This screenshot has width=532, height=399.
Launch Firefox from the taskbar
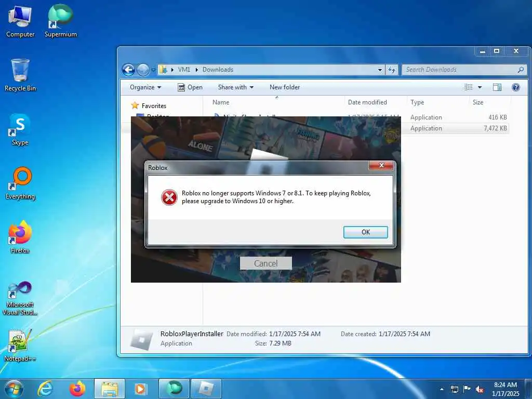tap(77, 389)
